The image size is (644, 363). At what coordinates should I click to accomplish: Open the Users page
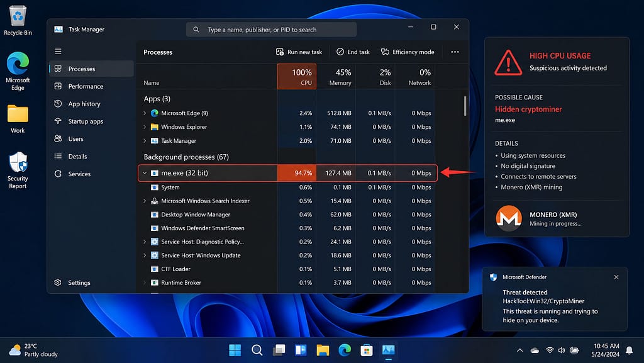(91, 139)
